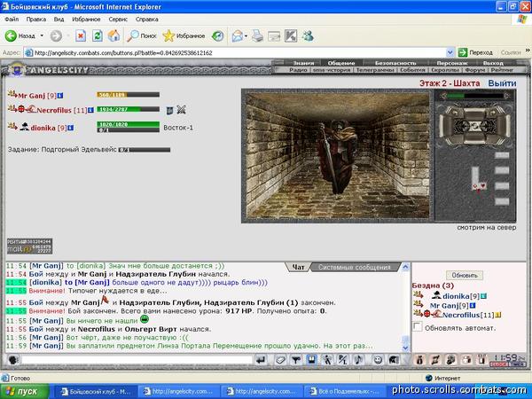Open the Файл menu

12,20
